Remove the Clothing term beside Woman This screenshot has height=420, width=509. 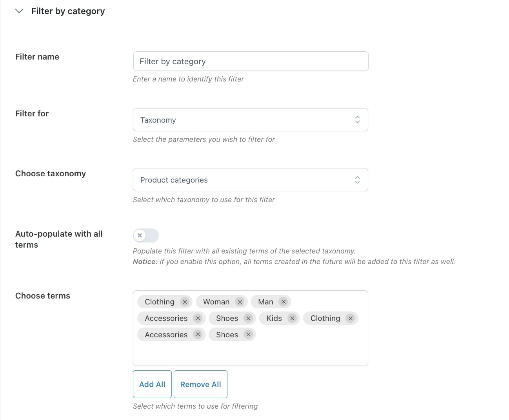pos(185,302)
